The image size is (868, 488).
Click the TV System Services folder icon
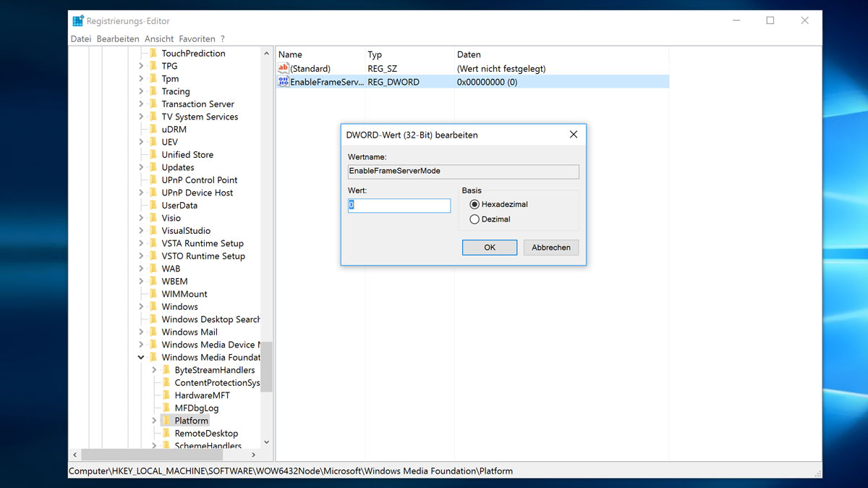[x=153, y=117]
